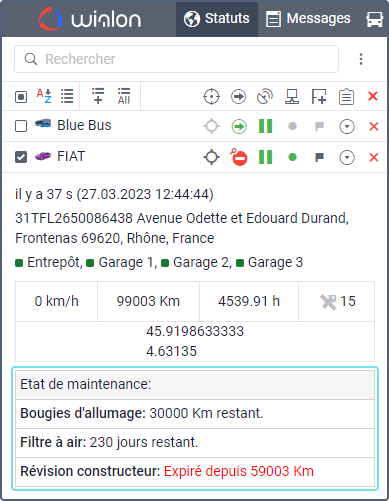Switch to the Messages tab
The width and height of the screenshot is (389, 501).
[308, 19]
